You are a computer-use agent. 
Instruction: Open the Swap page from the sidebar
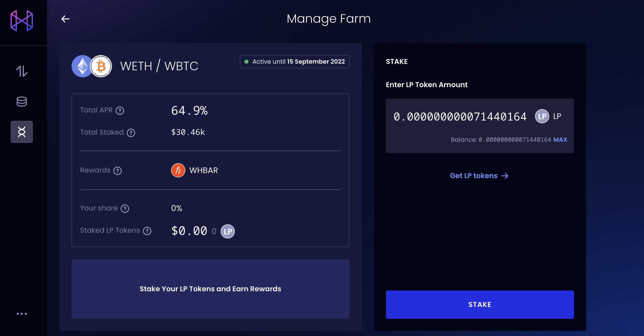pyautogui.click(x=22, y=71)
